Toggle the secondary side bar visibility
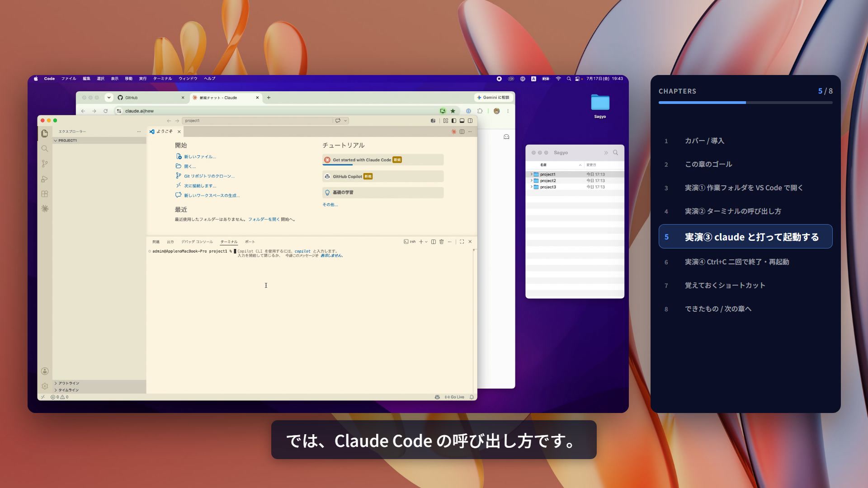This screenshot has height=488, width=868. tap(470, 121)
